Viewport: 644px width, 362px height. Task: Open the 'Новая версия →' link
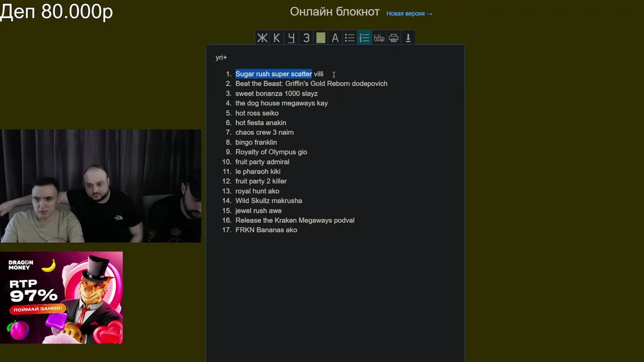tap(409, 14)
